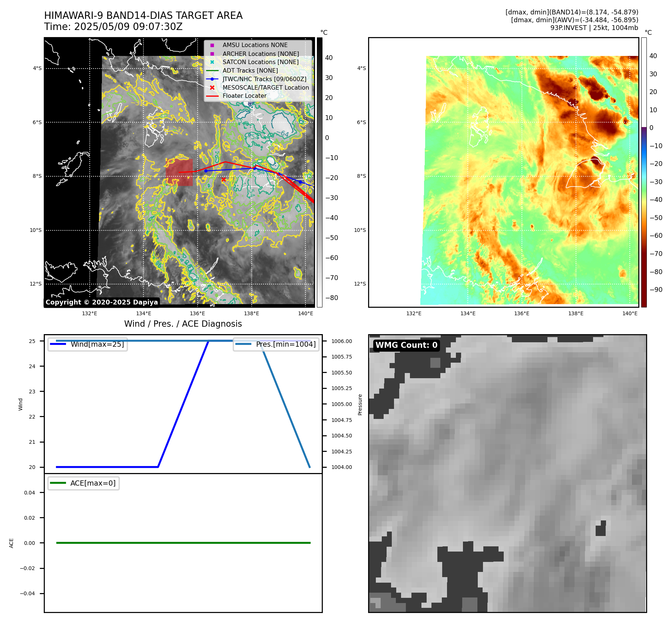
Task: Click the AWV dmax, dmin readout
Action: click(x=575, y=20)
